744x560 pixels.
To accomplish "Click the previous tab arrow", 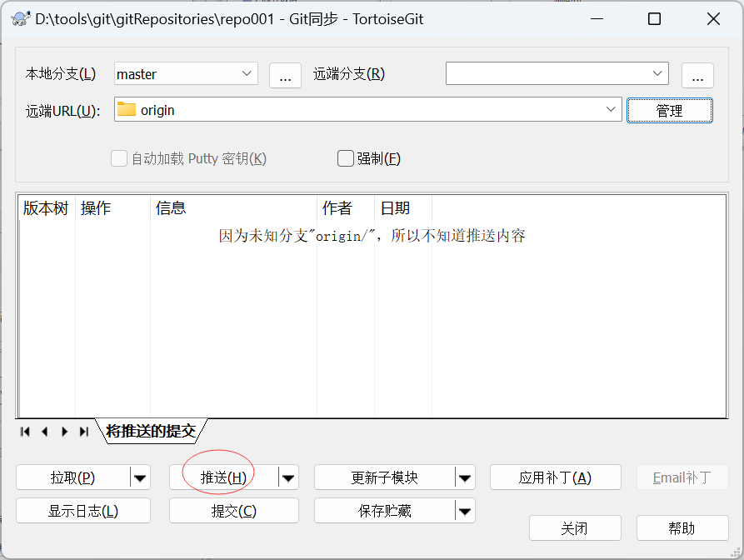I will tap(45, 432).
